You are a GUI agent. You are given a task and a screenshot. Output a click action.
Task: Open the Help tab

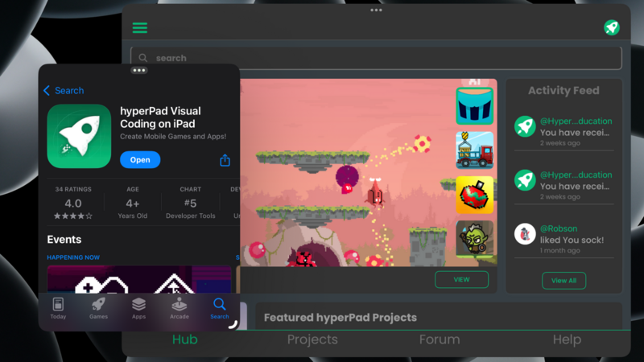click(567, 339)
